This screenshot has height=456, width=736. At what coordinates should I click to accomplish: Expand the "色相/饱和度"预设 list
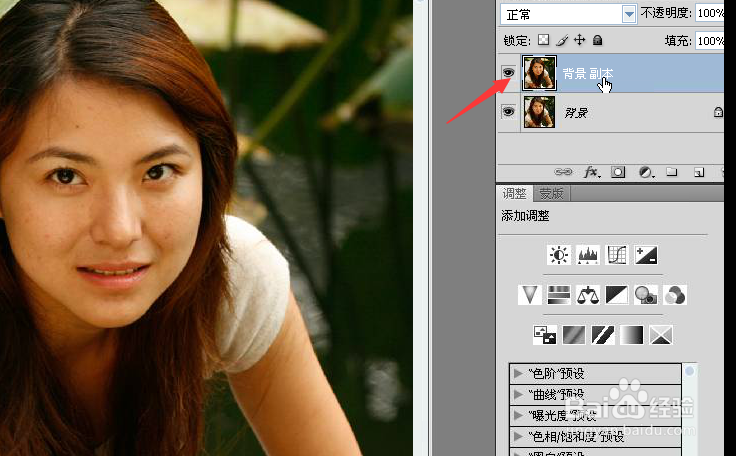click(x=518, y=436)
